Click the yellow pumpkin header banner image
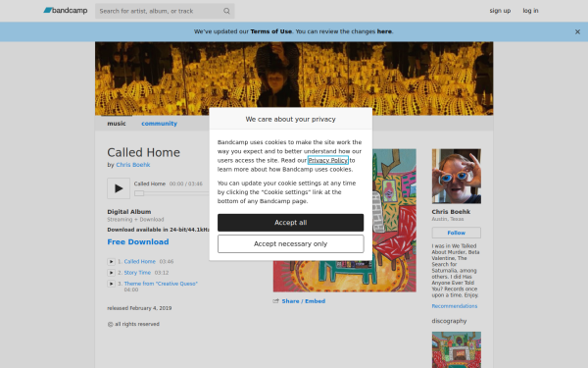The width and height of the screenshot is (588, 368). (294, 79)
